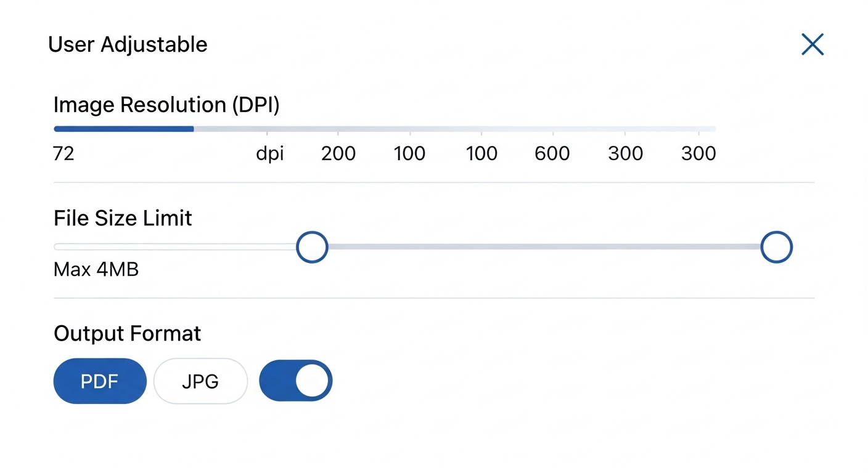The height and width of the screenshot is (473, 868).
Task: Click the Output Format heading
Action: coord(127,333)
